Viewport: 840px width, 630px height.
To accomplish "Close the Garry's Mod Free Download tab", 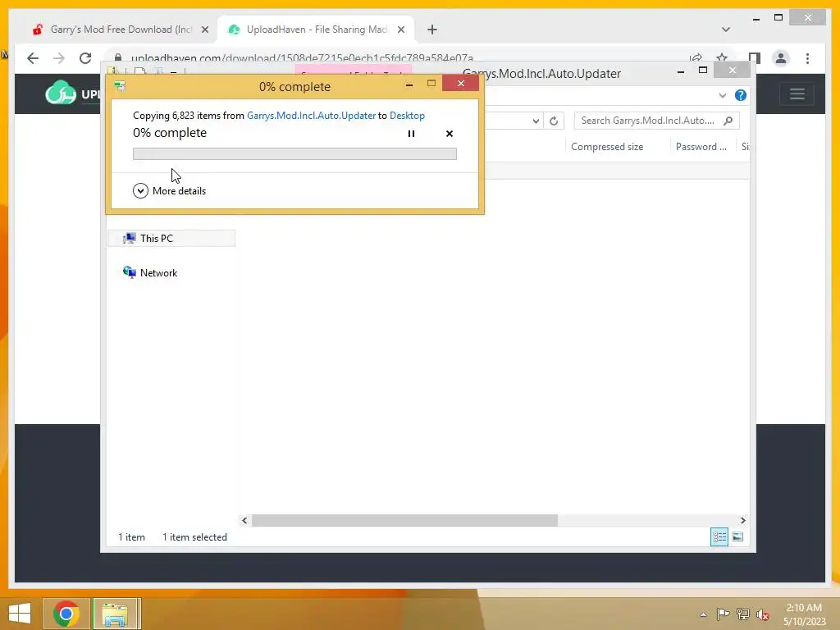I will (204, 30).
